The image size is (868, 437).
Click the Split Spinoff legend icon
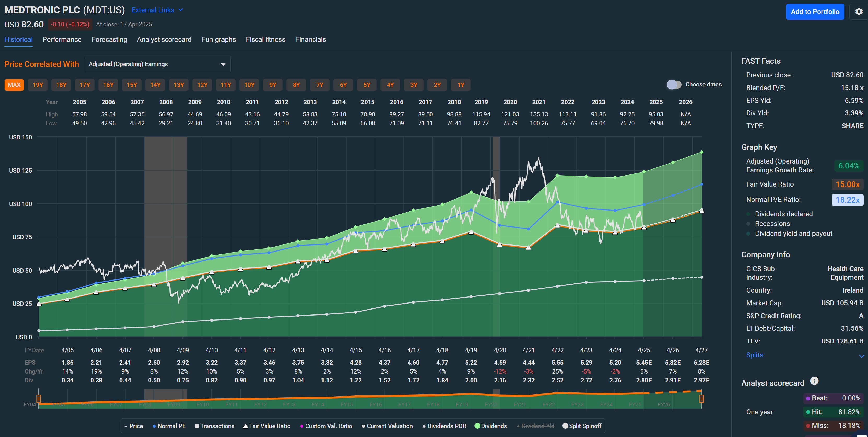tap(565, 426)
